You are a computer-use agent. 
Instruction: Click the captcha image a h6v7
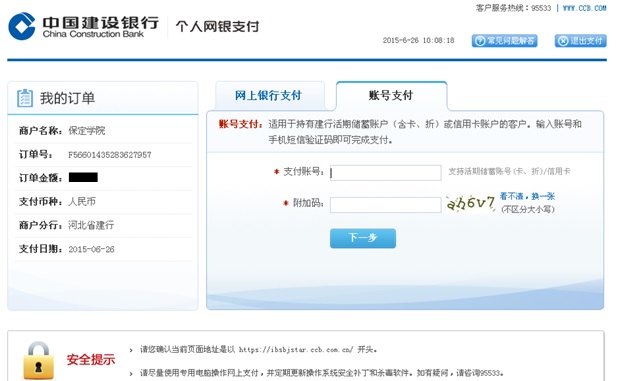pyautogui.click(x=471, y=203)
